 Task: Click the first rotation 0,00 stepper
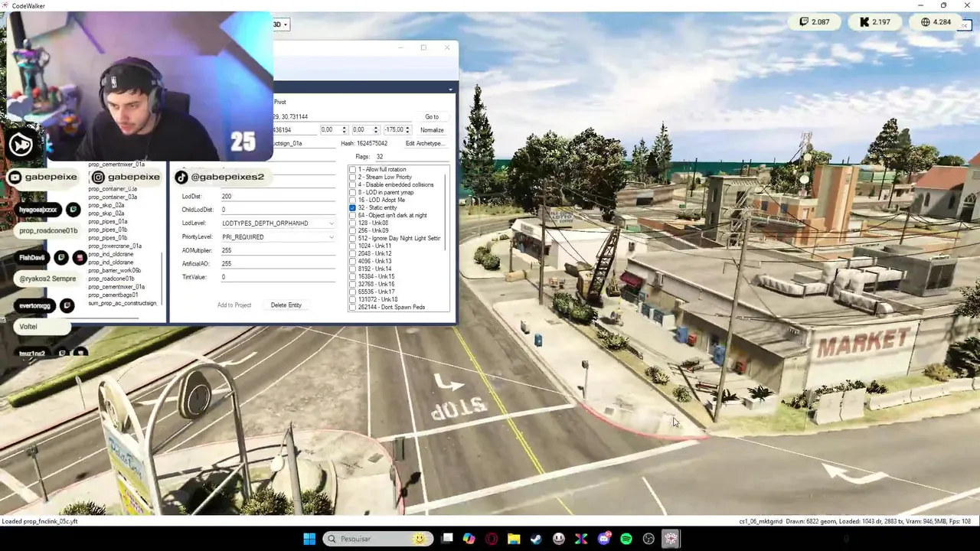pyautogui.click(x=344, y=129)
